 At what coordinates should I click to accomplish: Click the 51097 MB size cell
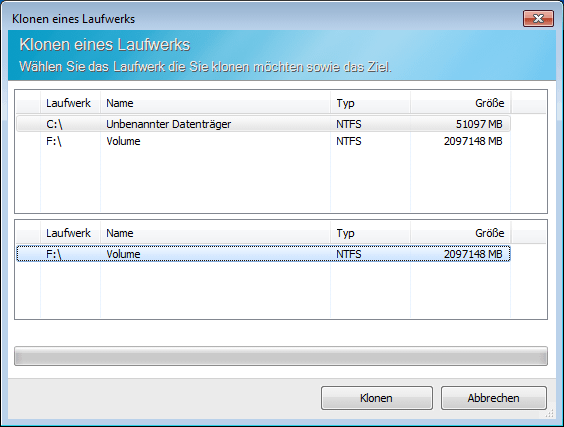point(479,124)
